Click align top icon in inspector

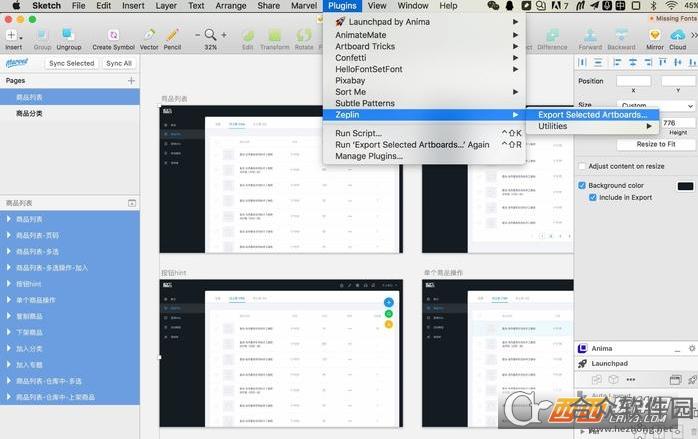coord(663,62)
